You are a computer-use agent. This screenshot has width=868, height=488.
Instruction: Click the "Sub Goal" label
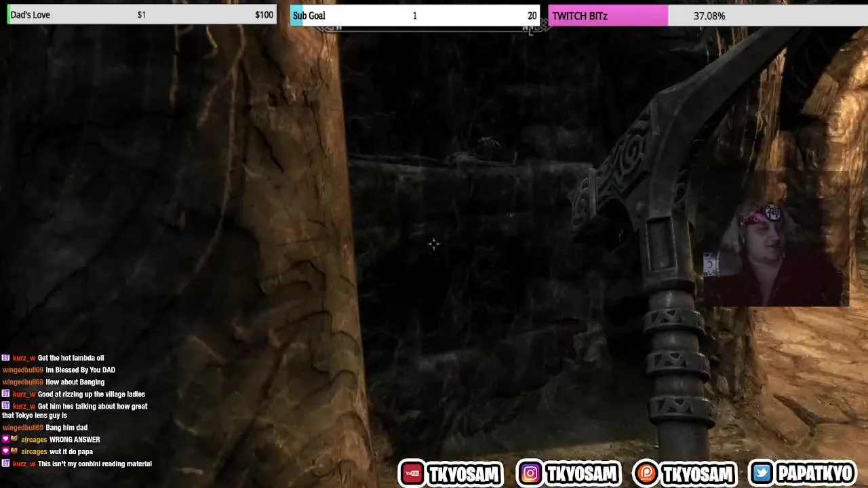(309, 16)
